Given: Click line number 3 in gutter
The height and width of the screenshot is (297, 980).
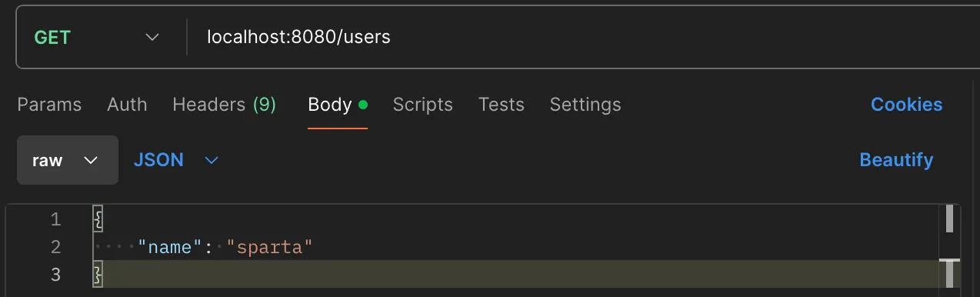Looking at the screenshot, I should (x=55, y=274).
